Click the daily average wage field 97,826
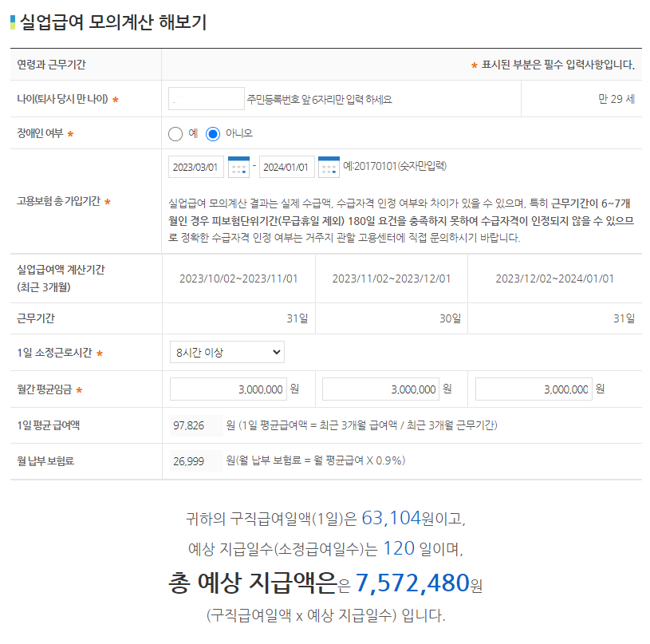 pyautogui.click(x=196, y=425)
